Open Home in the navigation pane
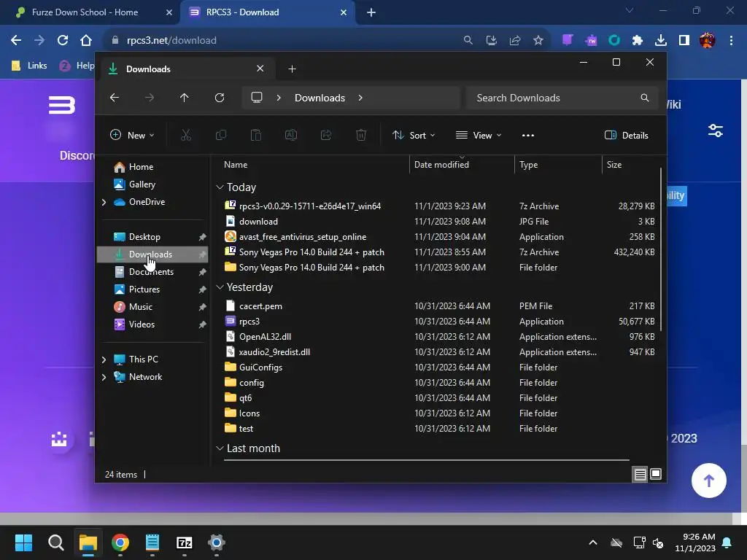 click(141, 167)
